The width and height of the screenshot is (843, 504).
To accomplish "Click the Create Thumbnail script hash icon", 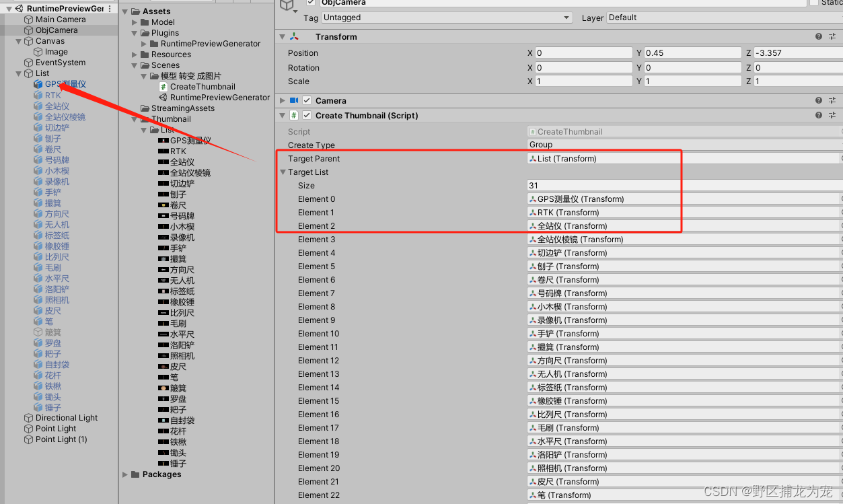I will coord(294,115).
